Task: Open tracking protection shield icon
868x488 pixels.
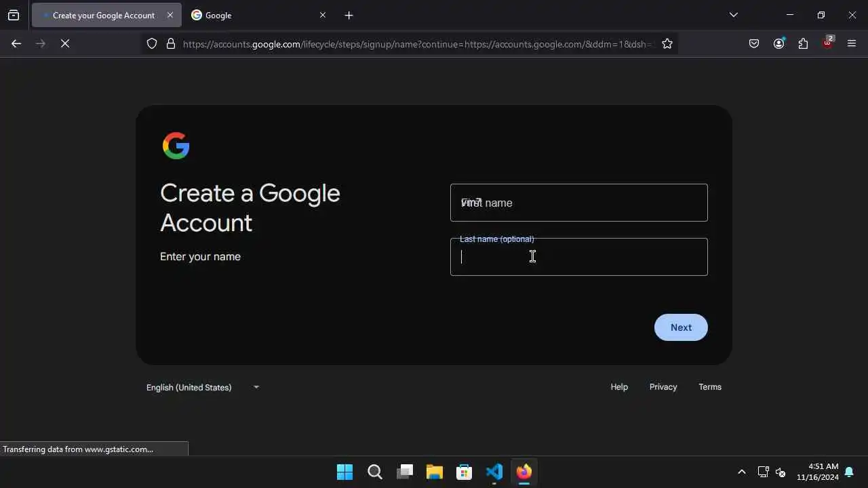Action: (x=152, y=43)
